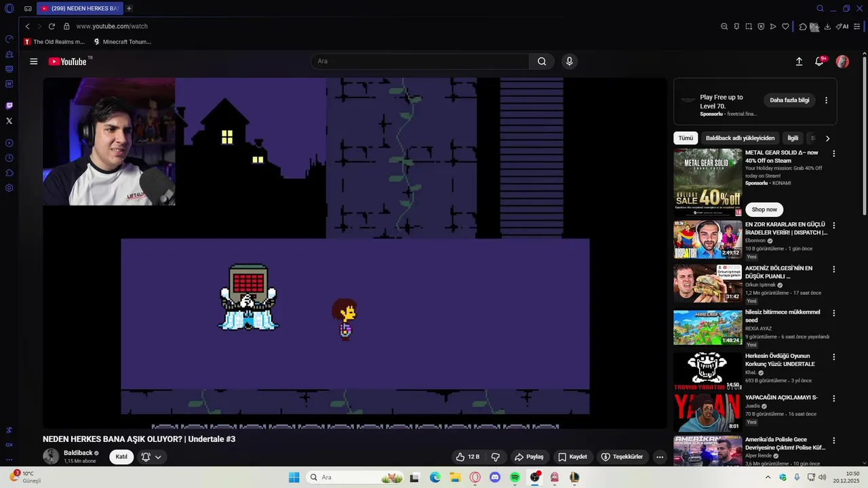Image resolution: width=868 pixels, height=488 pixels.
Task: Open the YouTube notifications bell
Action: [819, 62]
